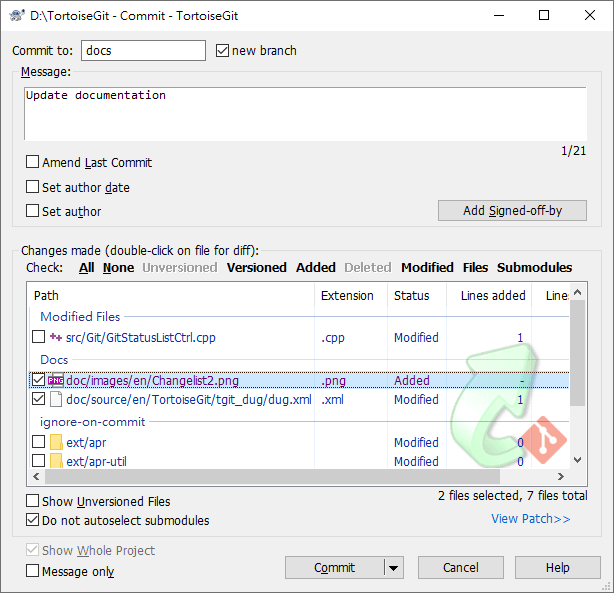This screenshot has height=593, width=614.
Task: Check only Added files
Action: (316, 268)
